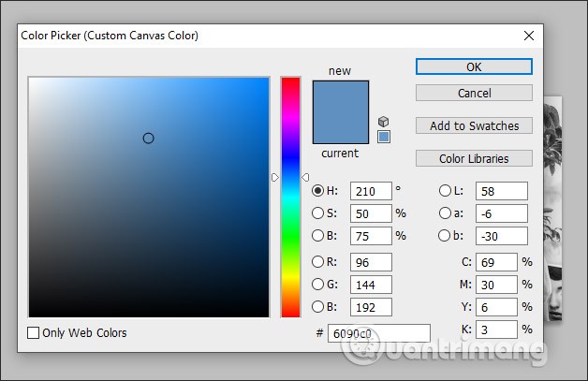Select the Lab a channel radio button

click(445, 212)
